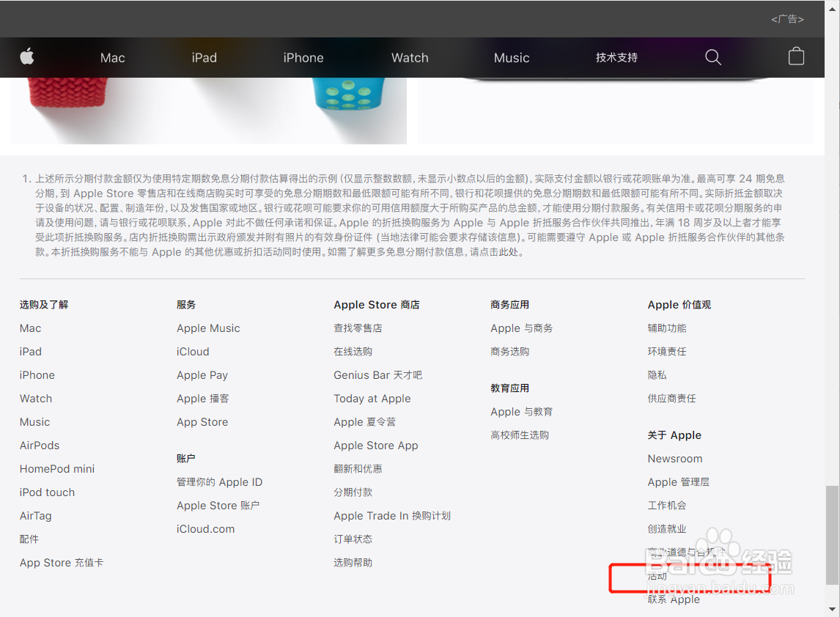
Task: Open the Apple Music link
Action: [208, 328]
